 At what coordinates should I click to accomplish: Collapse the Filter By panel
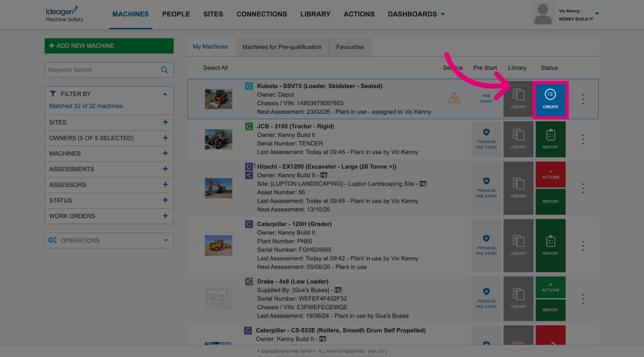(x=165, y=94)
